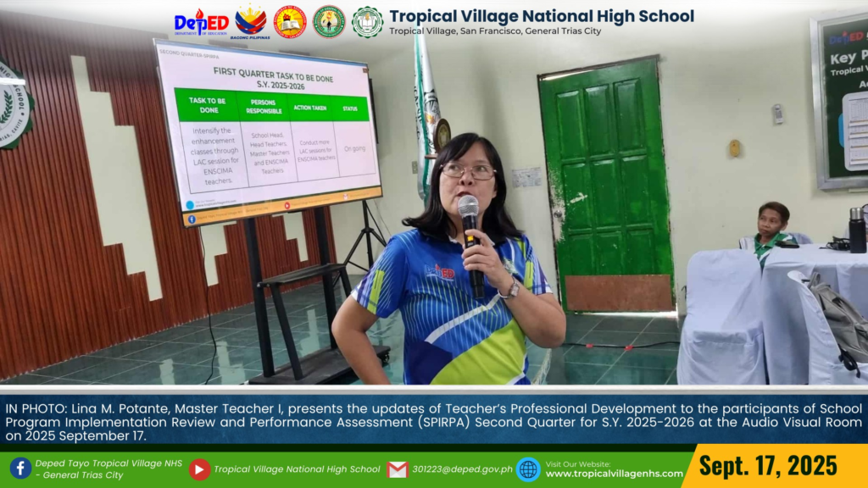868x488 pixels.
Task: Click the PERSONS RESPONSIBLE column header
Action: click(264, 107)
